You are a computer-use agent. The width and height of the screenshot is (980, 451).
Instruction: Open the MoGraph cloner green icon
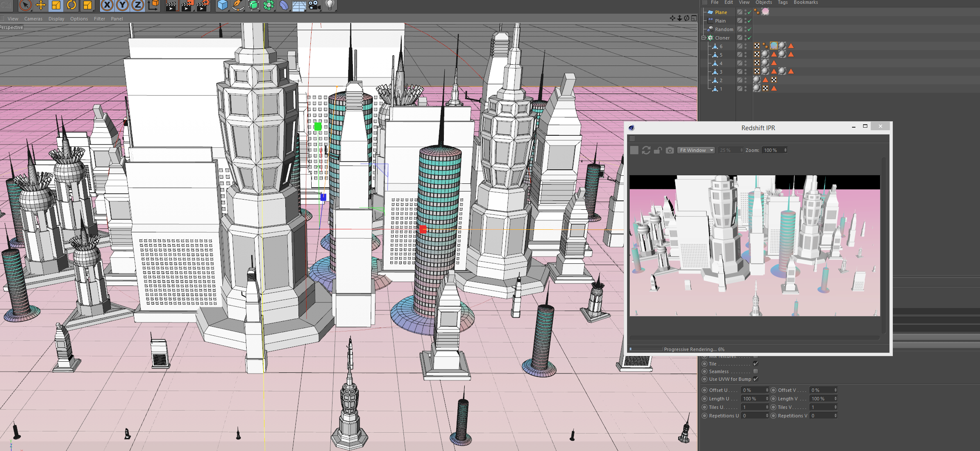tap(269, 5)
